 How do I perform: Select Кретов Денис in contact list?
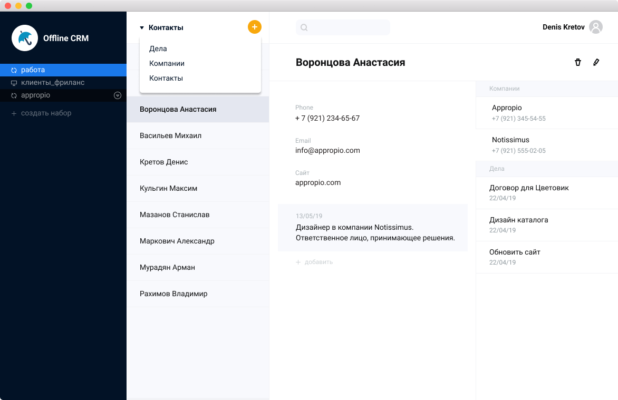[165, 161]
